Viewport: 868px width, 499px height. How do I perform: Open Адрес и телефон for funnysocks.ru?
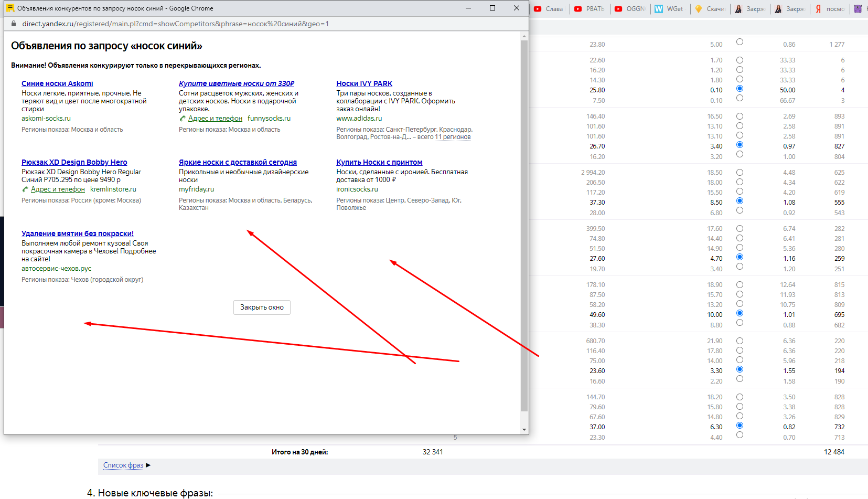[215, 119]
